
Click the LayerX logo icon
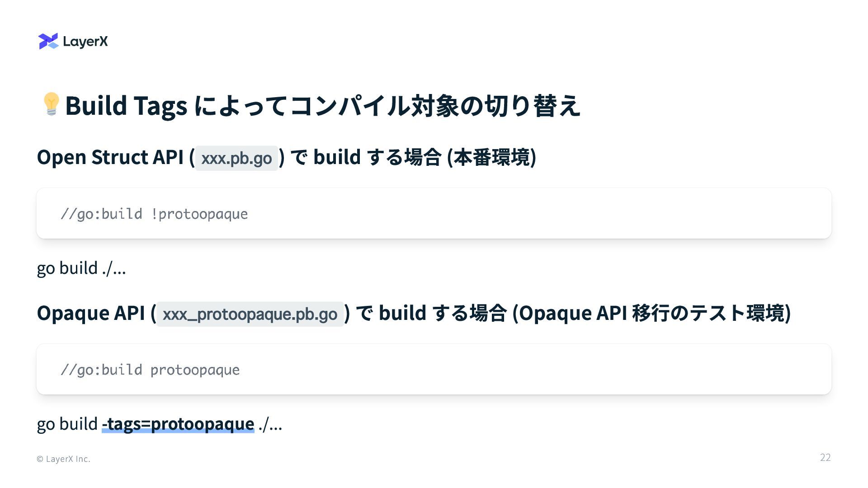(x=48, y=41)
